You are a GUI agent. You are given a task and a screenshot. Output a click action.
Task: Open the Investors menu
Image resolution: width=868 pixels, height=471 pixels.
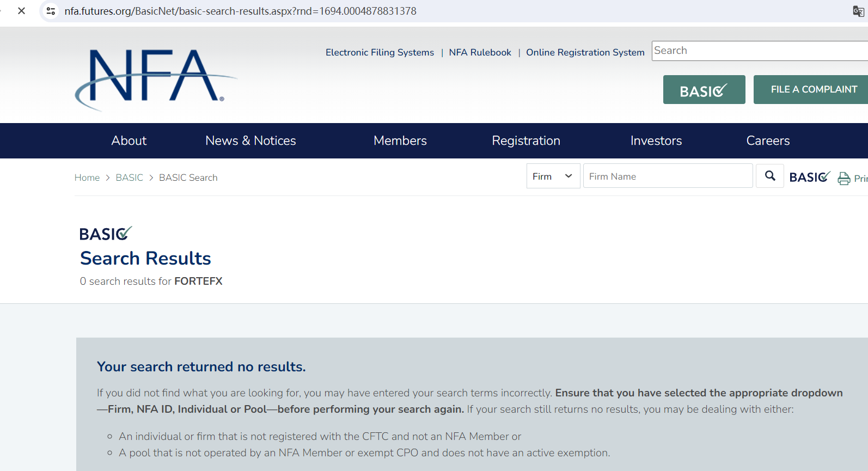click(x=656, y=140)
